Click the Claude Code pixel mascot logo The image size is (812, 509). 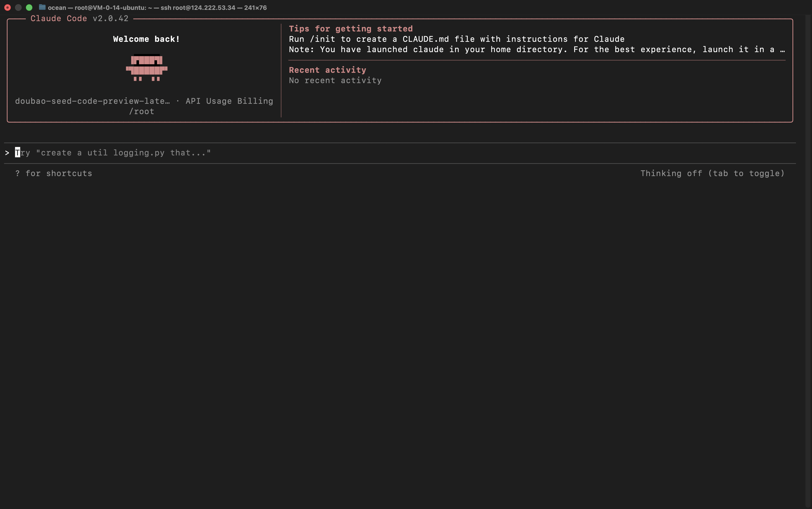147,68
